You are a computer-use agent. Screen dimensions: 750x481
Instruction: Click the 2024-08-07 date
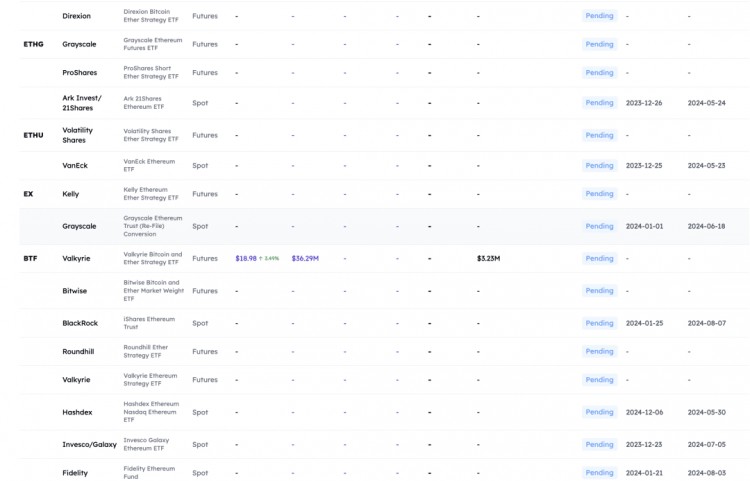706,324
